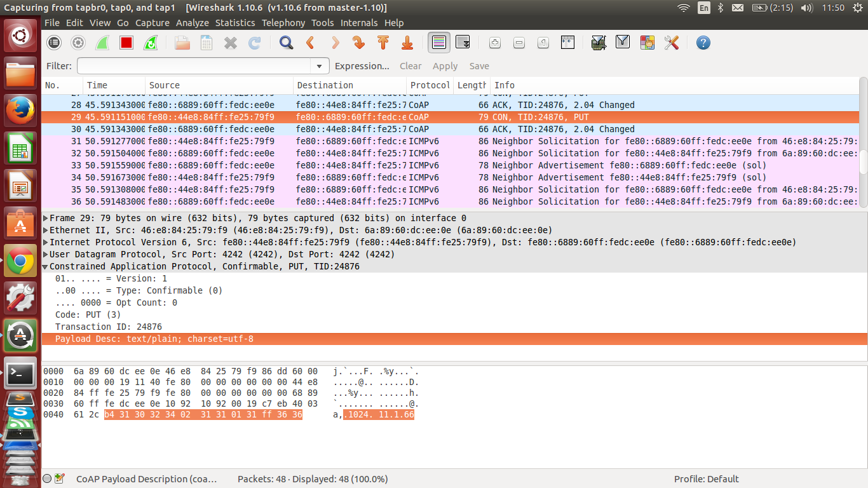868x488 pixels.
Task: Select 'Transaction ID: 24876' detail line
Action: (109, 327)
